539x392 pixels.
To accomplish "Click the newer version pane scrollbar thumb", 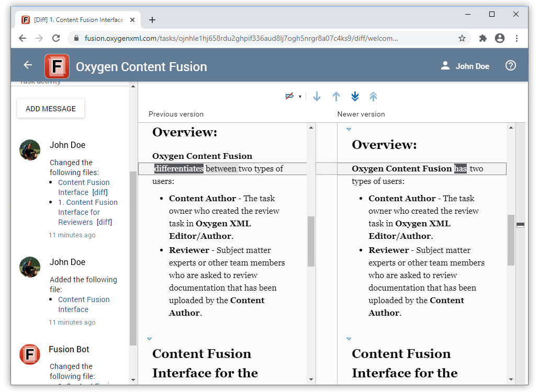I will (511, 240).
